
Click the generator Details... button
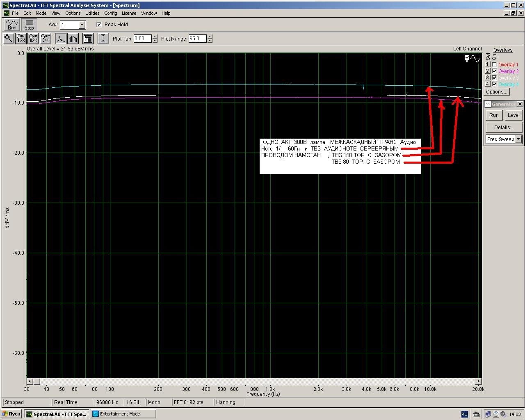(504, 128)
